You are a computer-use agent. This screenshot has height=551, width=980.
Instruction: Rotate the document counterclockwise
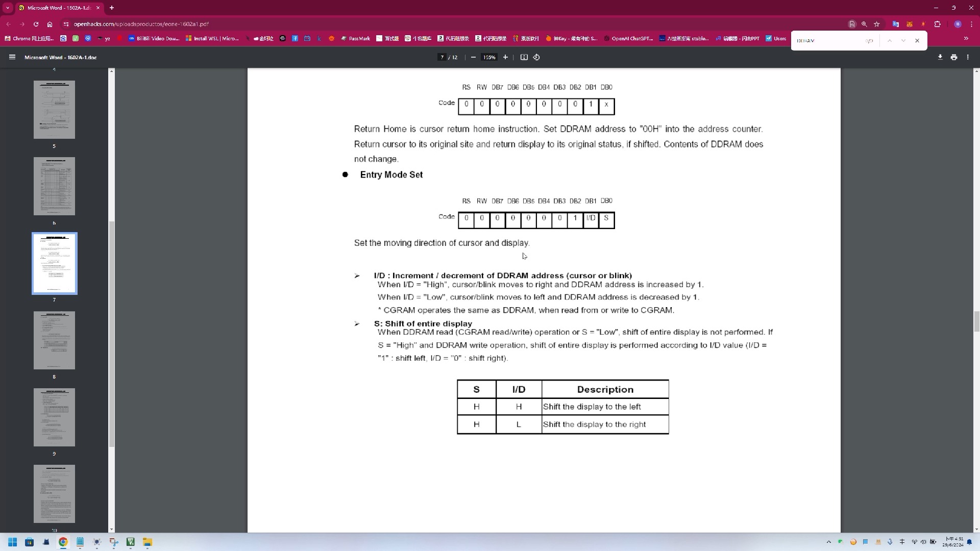coord(536,57)
